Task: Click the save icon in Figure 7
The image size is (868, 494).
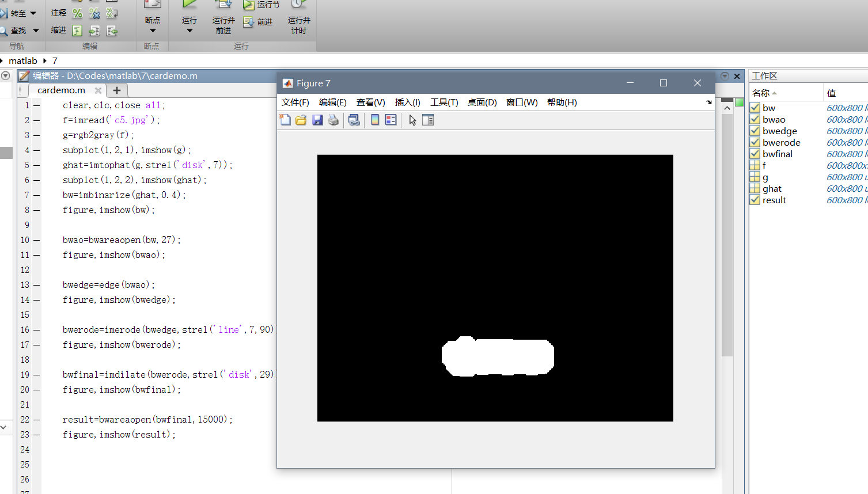Action: pos(317,120)
